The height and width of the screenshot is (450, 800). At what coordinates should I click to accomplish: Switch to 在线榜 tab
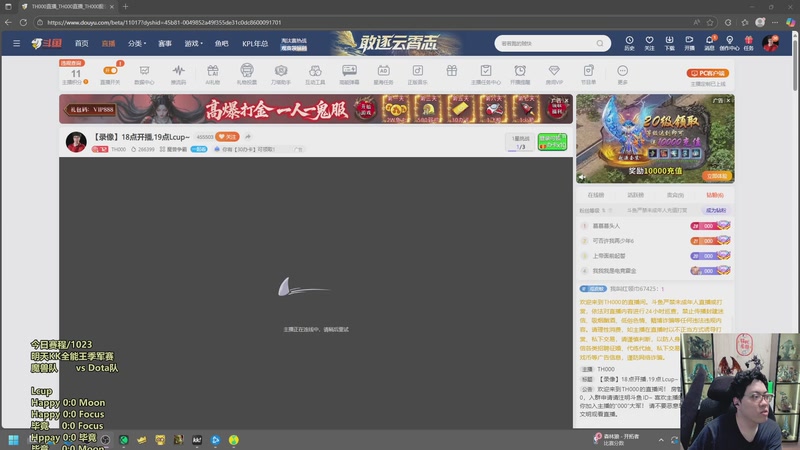(x=595, y=195)
